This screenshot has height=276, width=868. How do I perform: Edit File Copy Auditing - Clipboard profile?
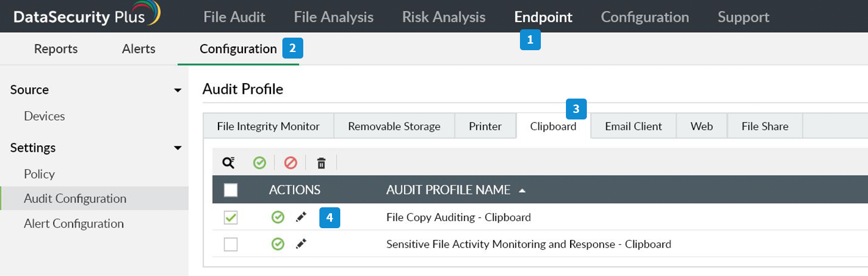[301, 217]
